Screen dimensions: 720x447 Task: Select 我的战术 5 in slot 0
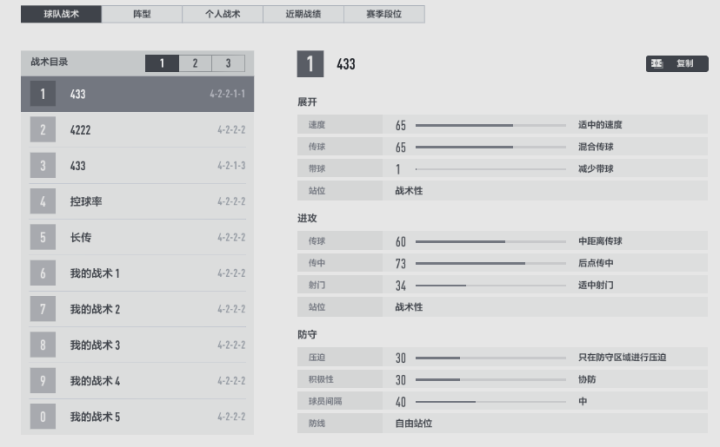(x=137, y=417)
